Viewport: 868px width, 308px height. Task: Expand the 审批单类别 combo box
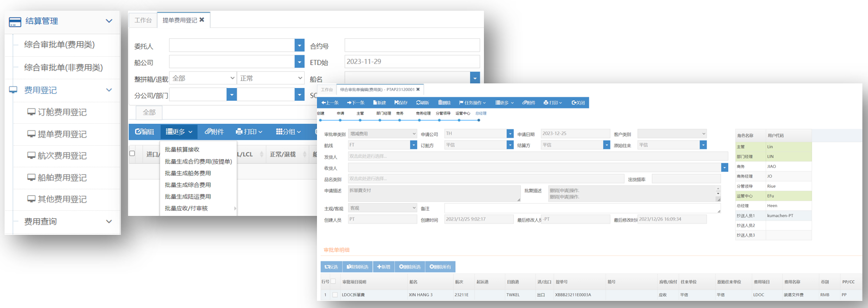[x=413, y=134]
